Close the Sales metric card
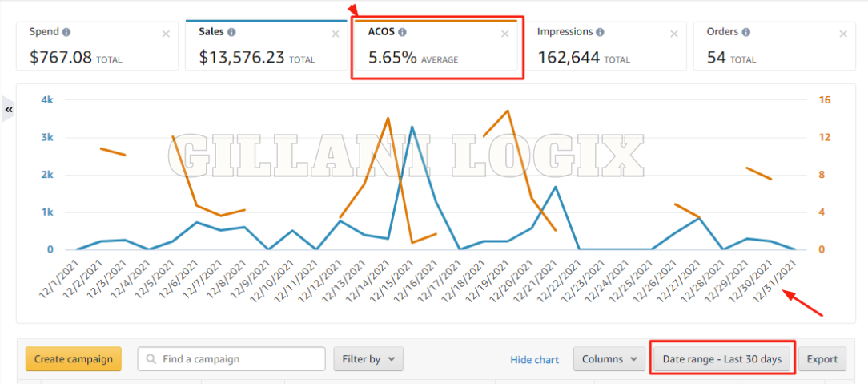This screenshot has height=384, width=868. tap(336, 34)
